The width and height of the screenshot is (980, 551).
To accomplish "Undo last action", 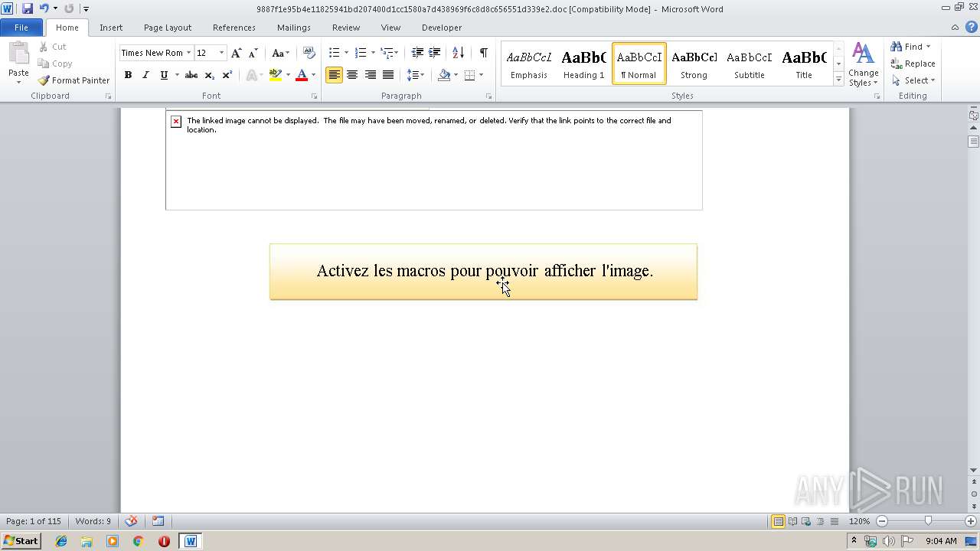I will click(44, 8).
